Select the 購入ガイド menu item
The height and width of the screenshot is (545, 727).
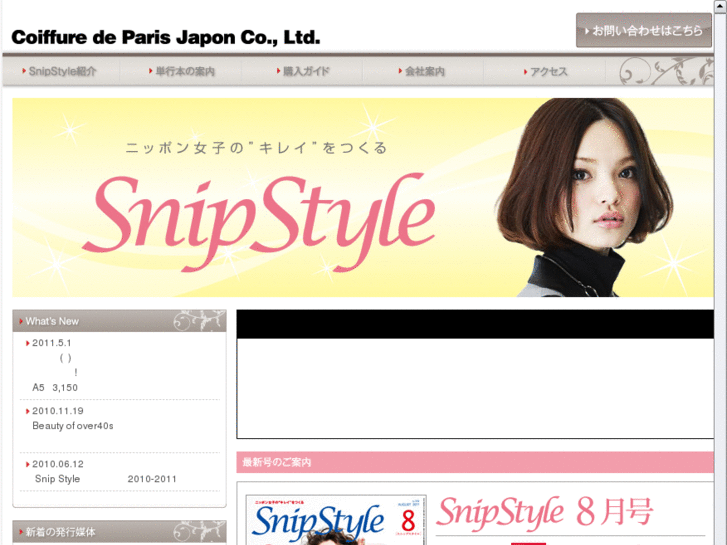point(303,71)
